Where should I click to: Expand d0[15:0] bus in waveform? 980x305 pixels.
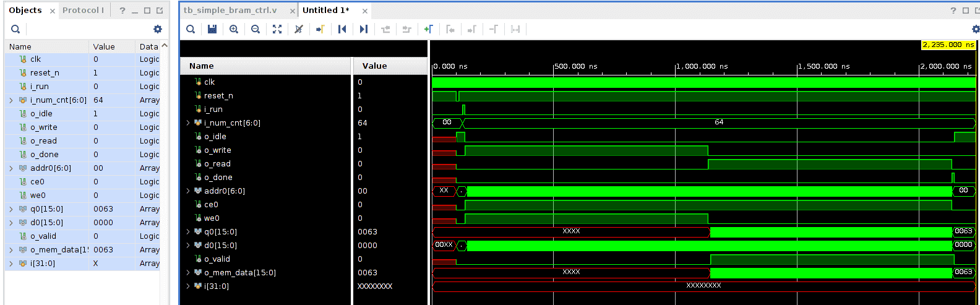click(x=188, y=246)
